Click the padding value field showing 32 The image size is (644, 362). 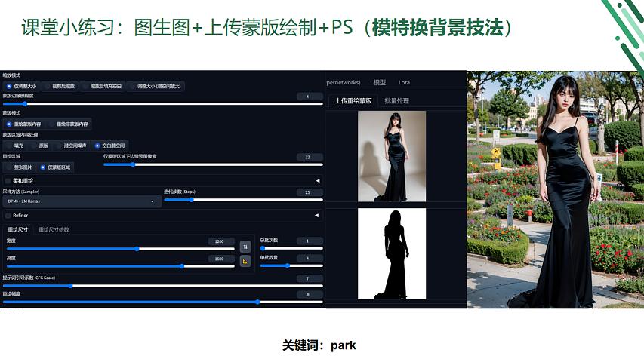pos(310,157)
